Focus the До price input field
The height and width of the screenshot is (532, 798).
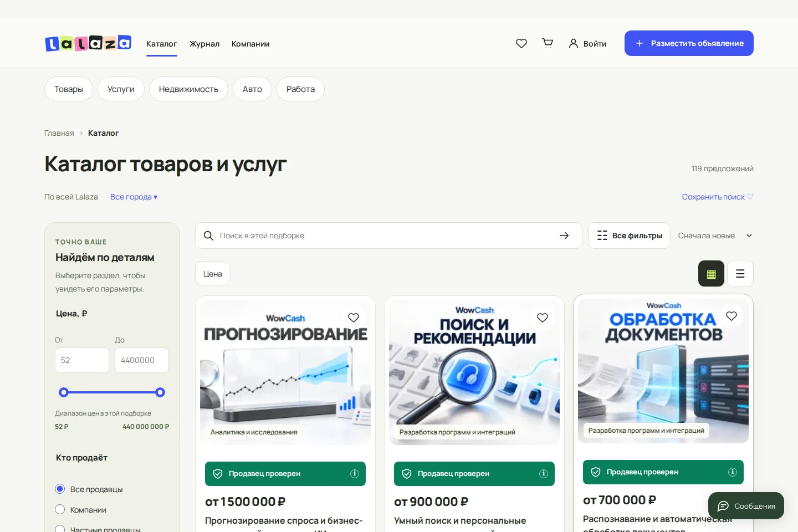pos(142,360)
